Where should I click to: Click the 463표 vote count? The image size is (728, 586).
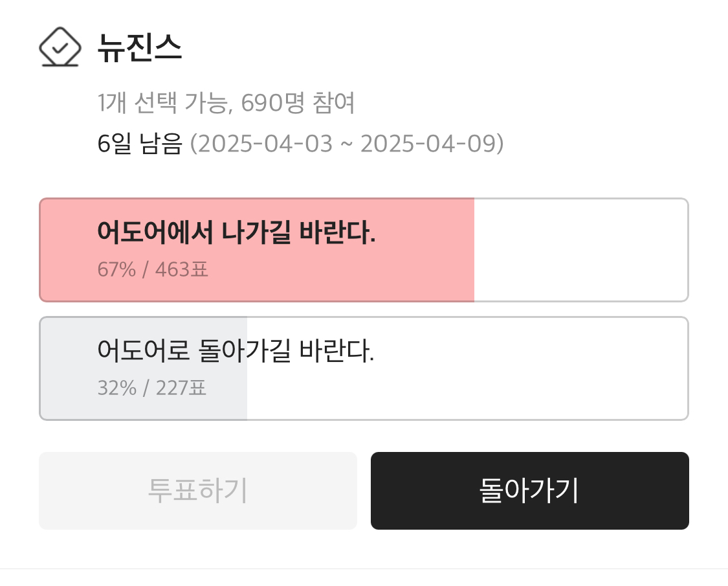coord(182,269)
